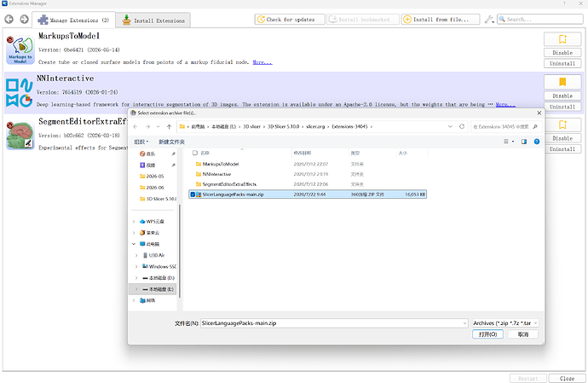This screenshot has width=588, height=383.
Task: Expand the 本地磁盘 (D:) node
Action: (136, 278)
